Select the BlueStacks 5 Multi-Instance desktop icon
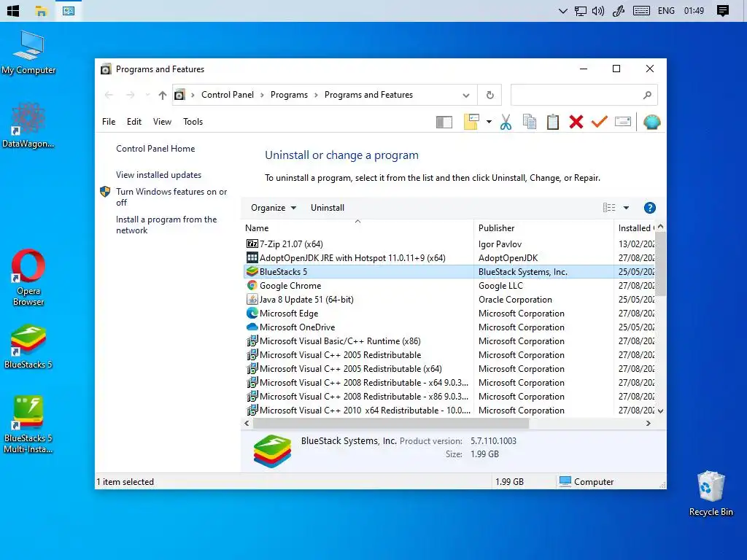Image resolution: width=747 pixels, height=560 pixels. [x=28, y=424]
